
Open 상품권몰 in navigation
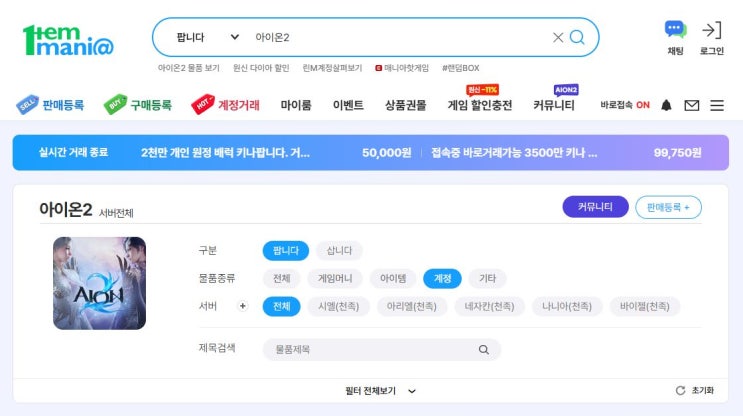[405, 105]
